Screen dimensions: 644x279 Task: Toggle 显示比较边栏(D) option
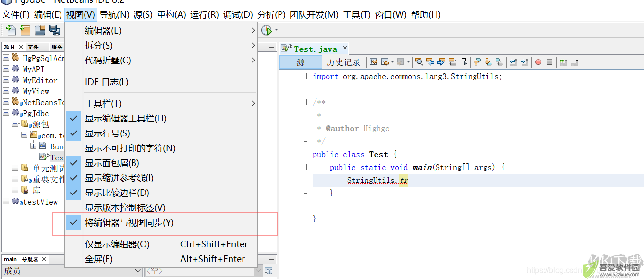[x=161, y=193]
